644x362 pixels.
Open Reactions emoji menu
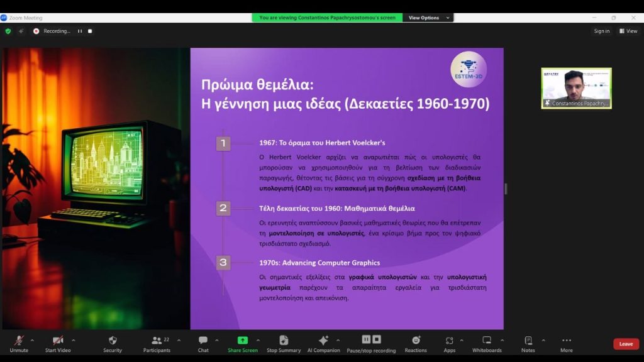[x=416, y=344]
